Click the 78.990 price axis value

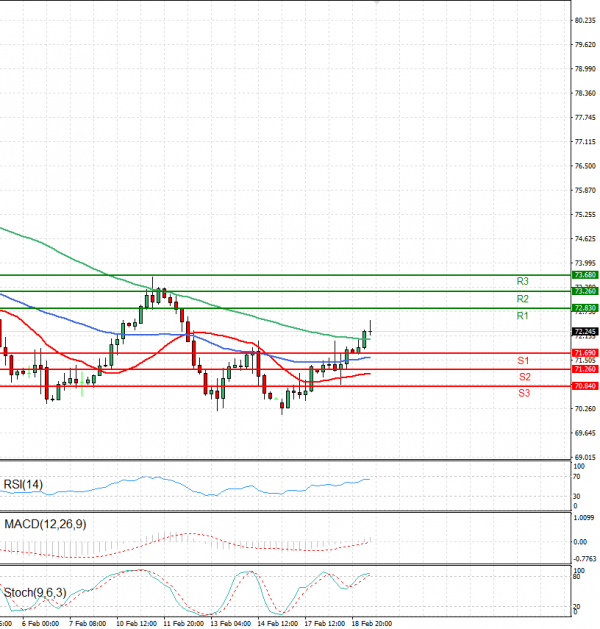coord(585,69)
